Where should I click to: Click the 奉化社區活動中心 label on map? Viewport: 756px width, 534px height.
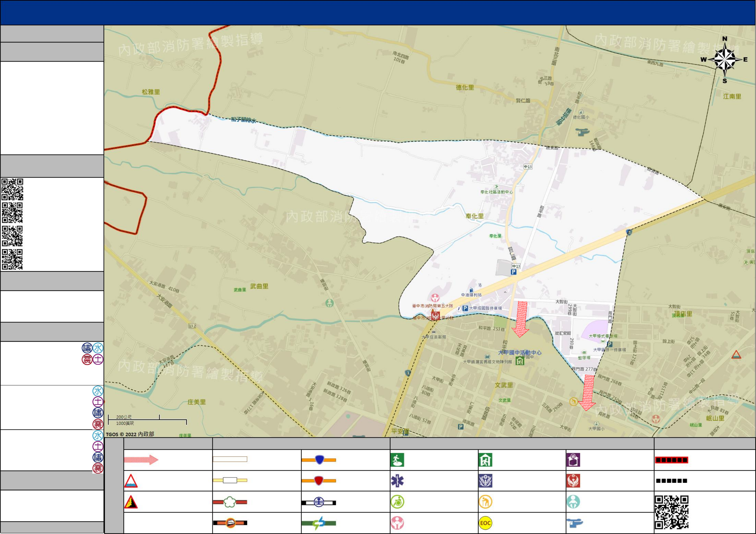pos(497,192)
